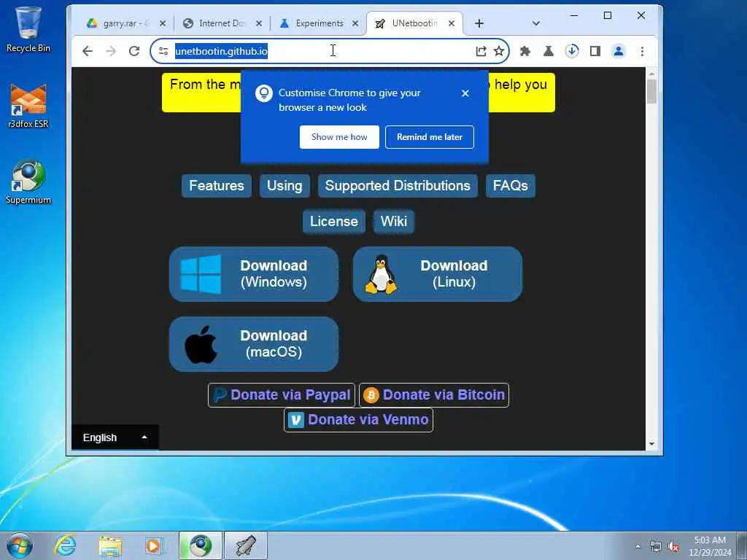
Task: Open the License link
Action: point(334,222)
